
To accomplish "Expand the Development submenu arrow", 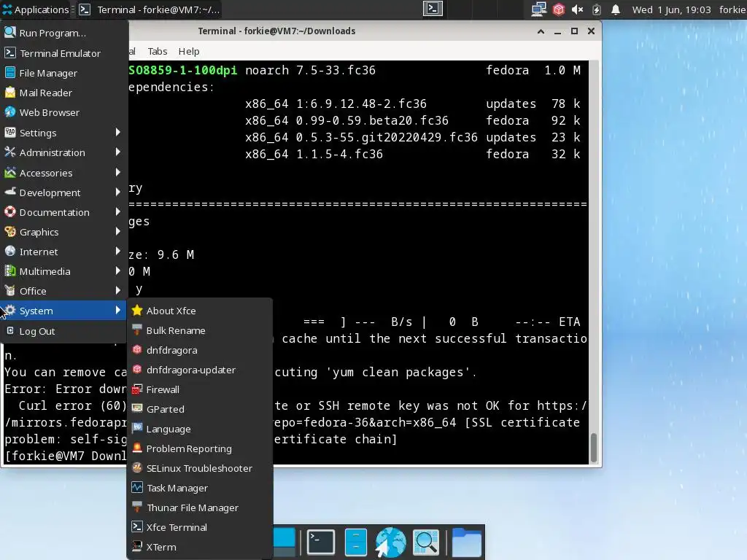I will [x=117, y=192].
